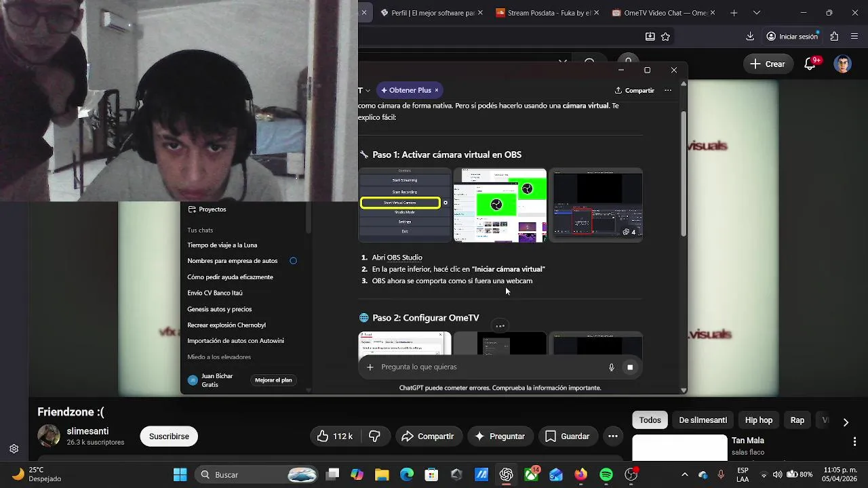Close the OmeTV Video Chat tab
The width and height of the screenshot is (868, 488).
click(713, 13)
